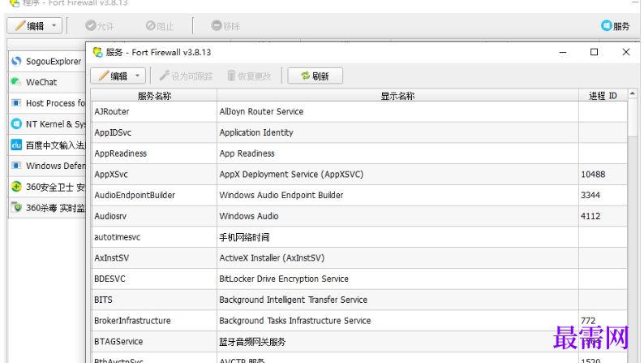The image size is (644, 363).
Task: Sort by the 服务名称 column header
Action: pos(154,96)
